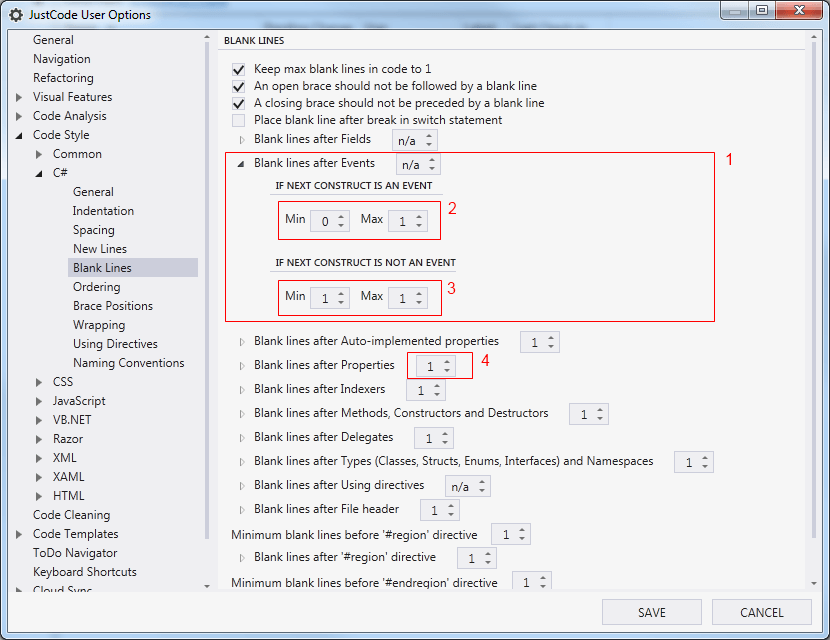Expand 'Blank lines after Auto-implemented properties'
This screenshot has width=830, height=640.
click(242, 342)
